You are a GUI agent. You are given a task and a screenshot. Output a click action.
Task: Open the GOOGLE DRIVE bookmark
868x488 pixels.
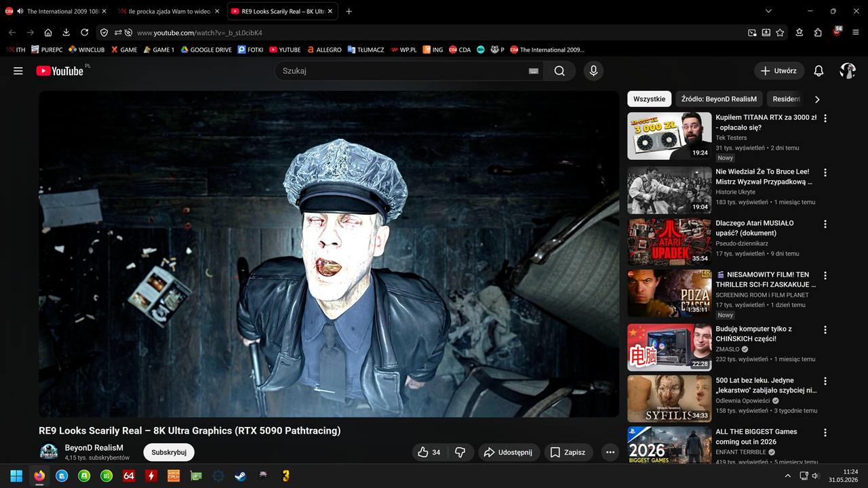206,49
